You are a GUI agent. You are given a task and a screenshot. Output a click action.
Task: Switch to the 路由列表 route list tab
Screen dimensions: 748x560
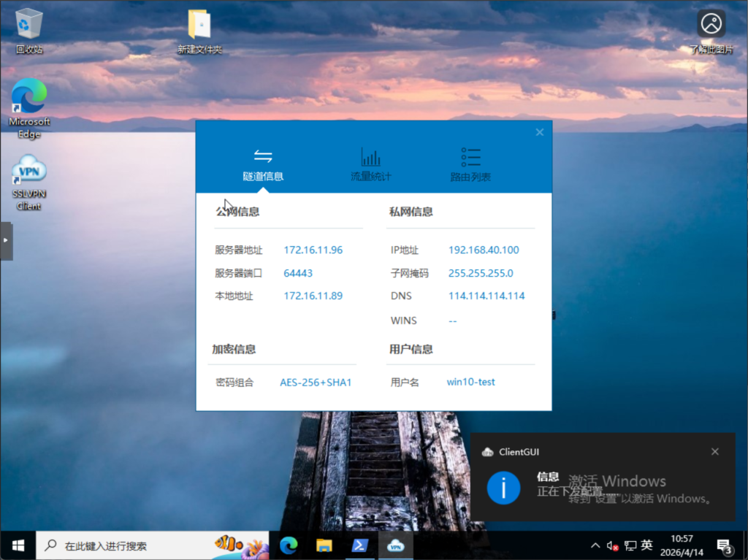click(x=470, y=164)
